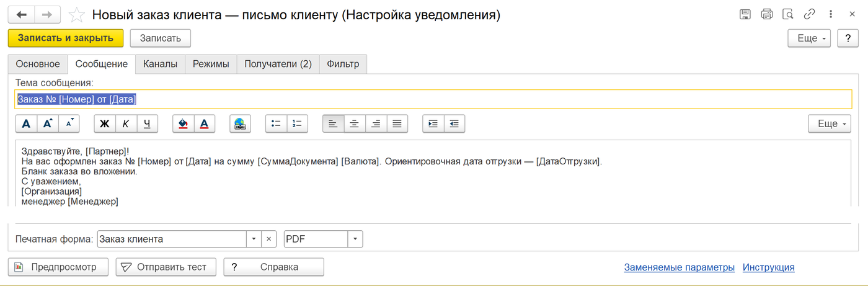Open the Справка button

coord(273,267)
